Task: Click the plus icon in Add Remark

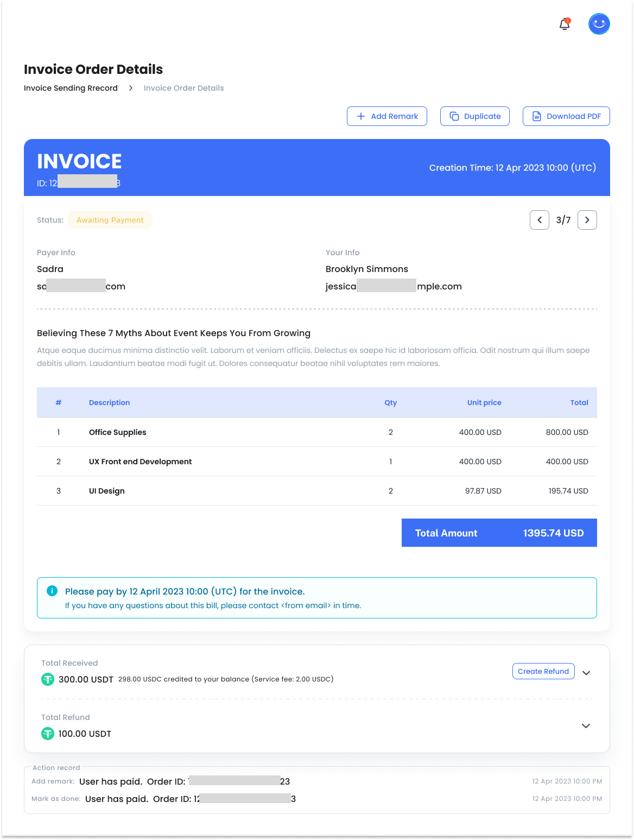Action: (x=361, y=116)
